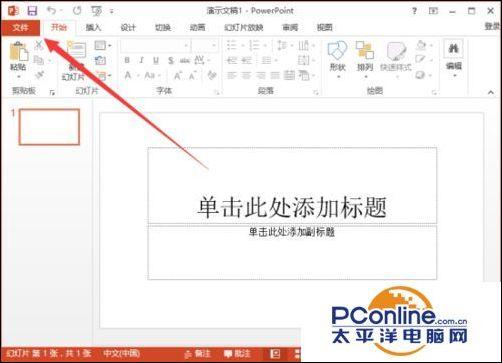Click the 粘贴 paste clipboard icon
This screenshot has height=363, width=502.
click(x=18, y=51)
